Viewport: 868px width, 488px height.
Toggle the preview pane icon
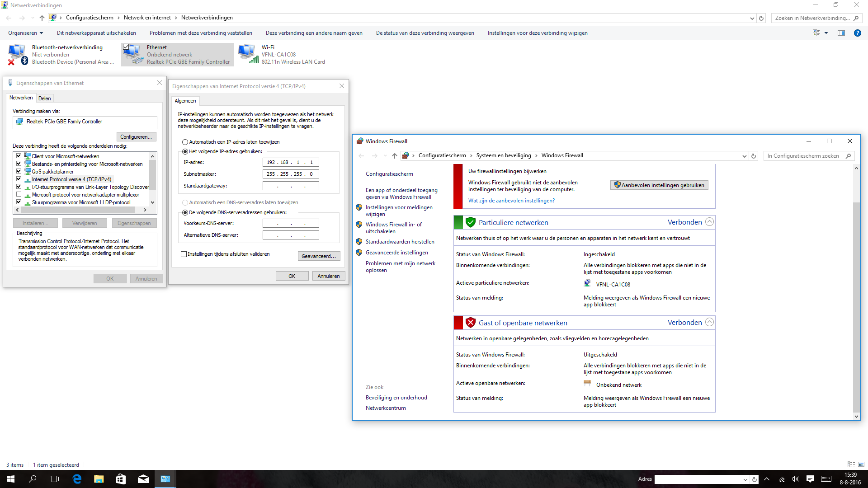point(841,33)
